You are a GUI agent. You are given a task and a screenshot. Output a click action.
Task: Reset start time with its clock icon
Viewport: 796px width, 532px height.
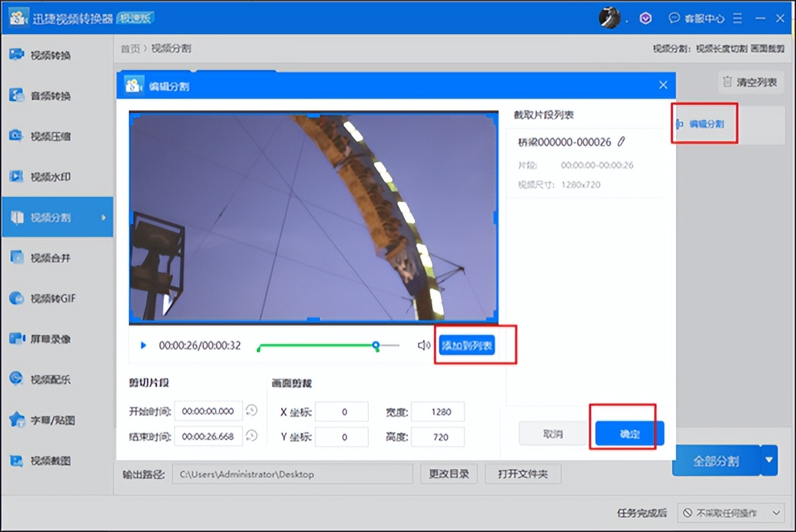coord(251,410)
